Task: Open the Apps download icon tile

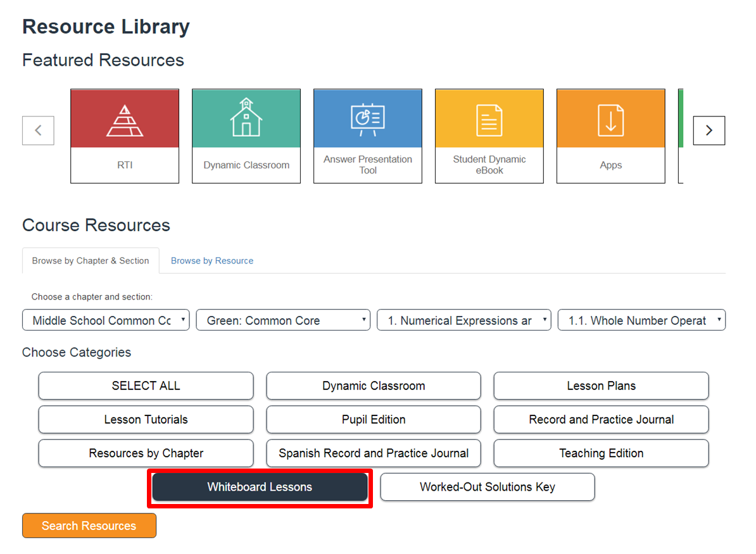Action: pos(611,119)
